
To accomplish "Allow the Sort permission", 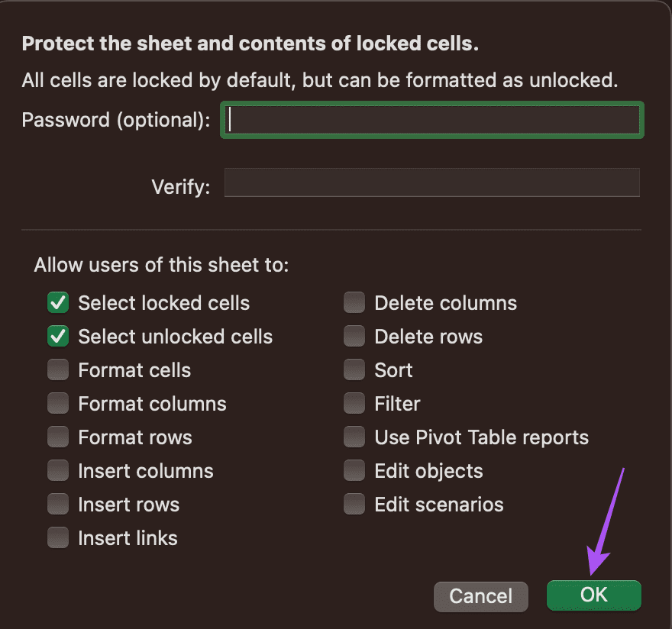I will (x=354, y=369).
